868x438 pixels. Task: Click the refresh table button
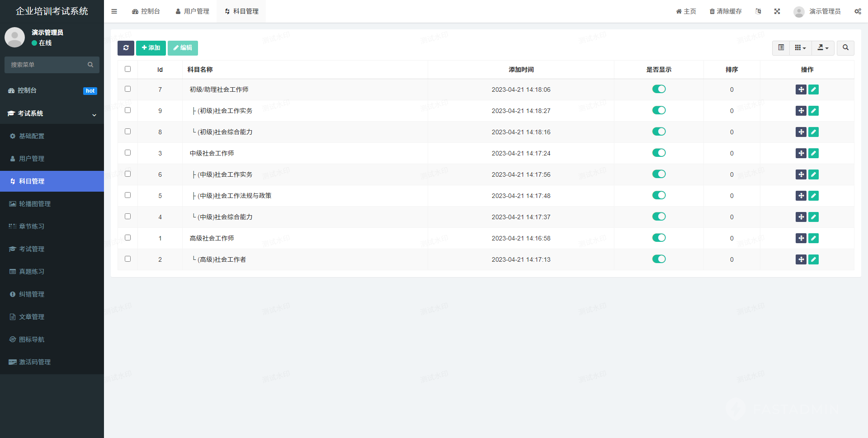(126, 48)
